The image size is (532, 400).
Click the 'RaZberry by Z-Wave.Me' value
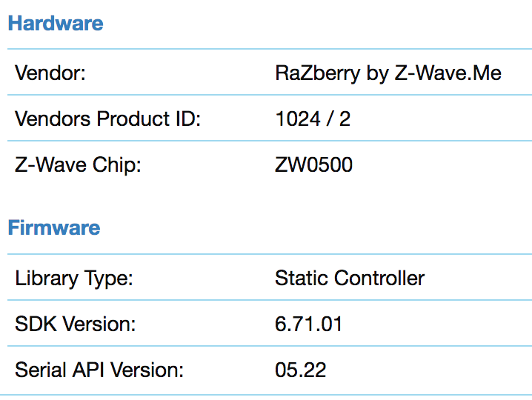pos(388,73)
